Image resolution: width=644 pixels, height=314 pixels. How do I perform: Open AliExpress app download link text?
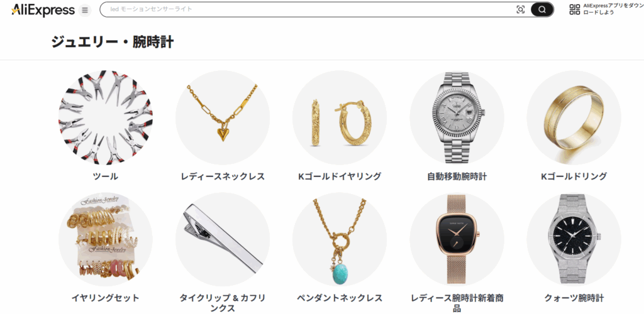(x=613, y=9)
